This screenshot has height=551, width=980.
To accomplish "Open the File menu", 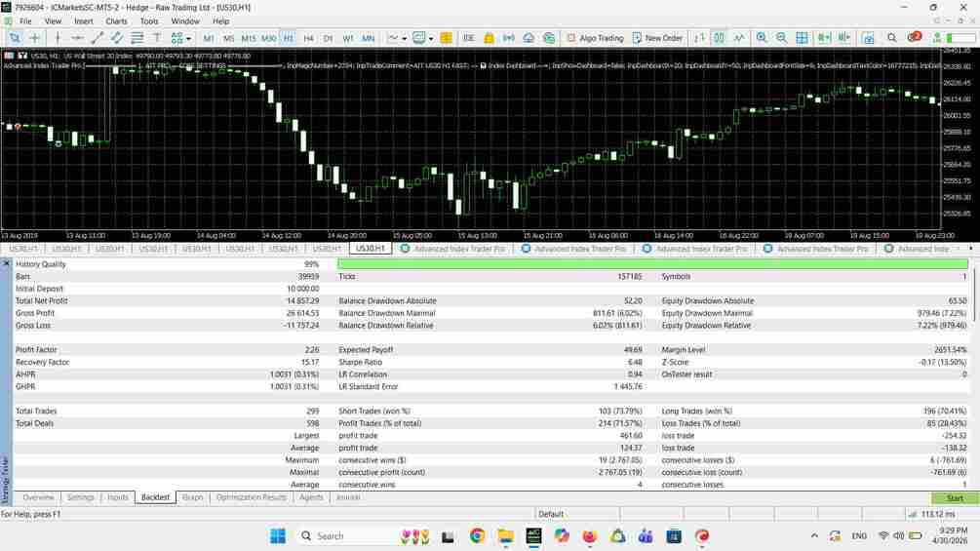I will point(25,21).
